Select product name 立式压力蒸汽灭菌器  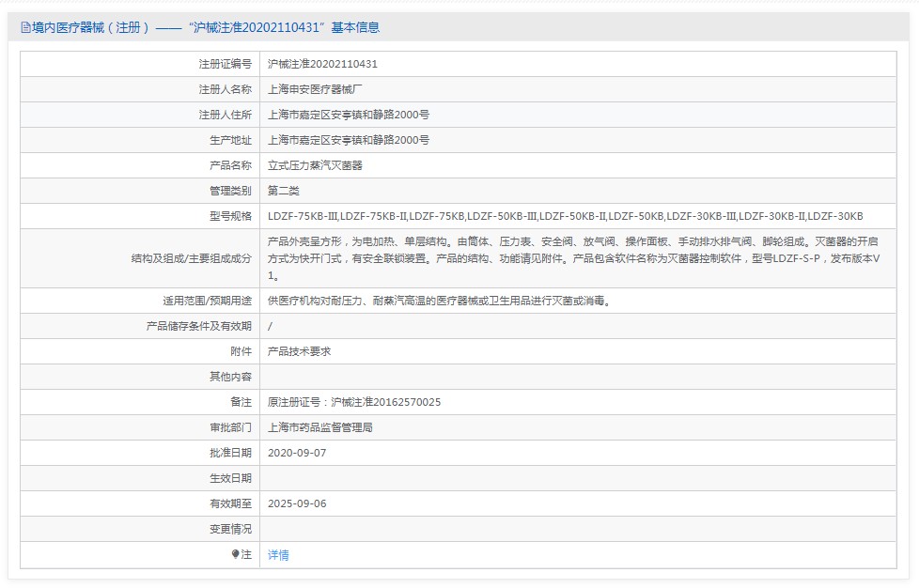[315, 165]
